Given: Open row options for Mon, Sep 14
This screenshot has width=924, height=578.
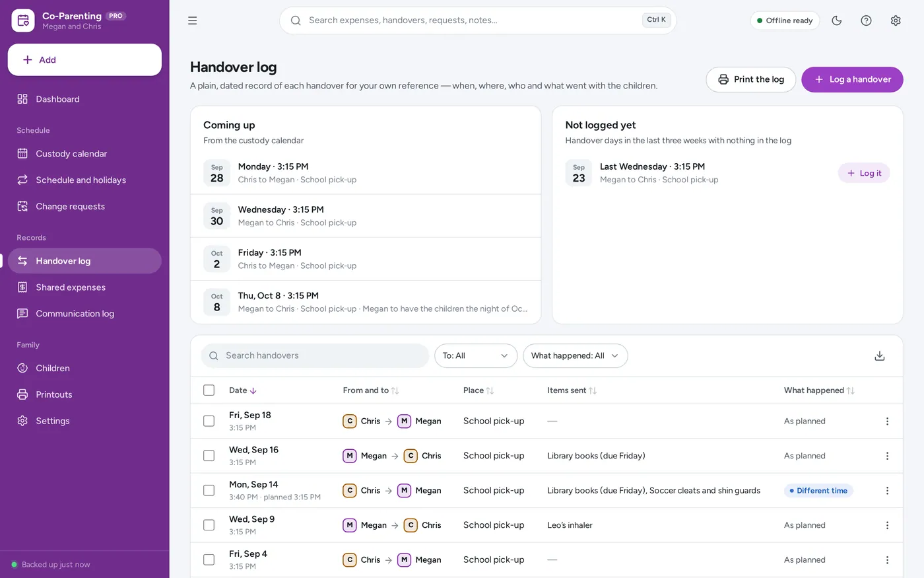Looking at the screenshot, I should tap(887, 491).
